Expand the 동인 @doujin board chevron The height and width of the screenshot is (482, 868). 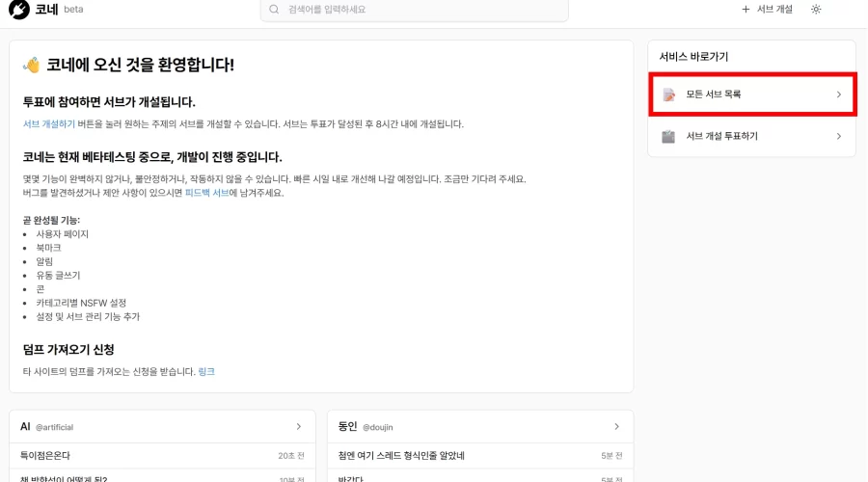click(616, 427)
